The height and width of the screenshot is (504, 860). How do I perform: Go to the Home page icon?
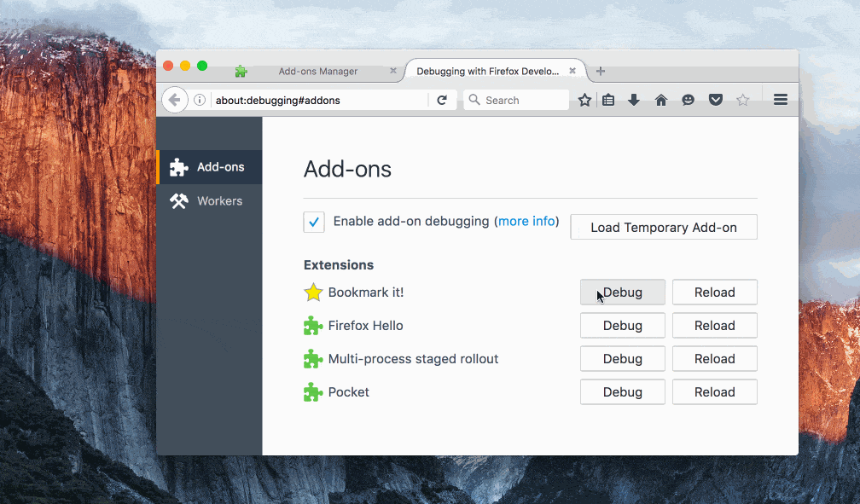pyautogui.click(x=661, y=100)
